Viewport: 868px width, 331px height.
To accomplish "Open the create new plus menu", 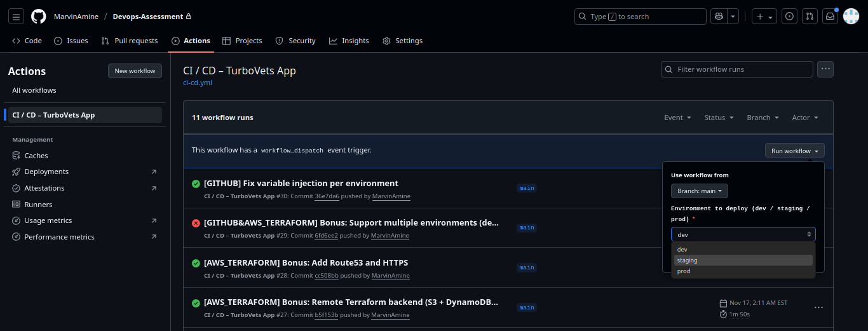I will [763, 17].
